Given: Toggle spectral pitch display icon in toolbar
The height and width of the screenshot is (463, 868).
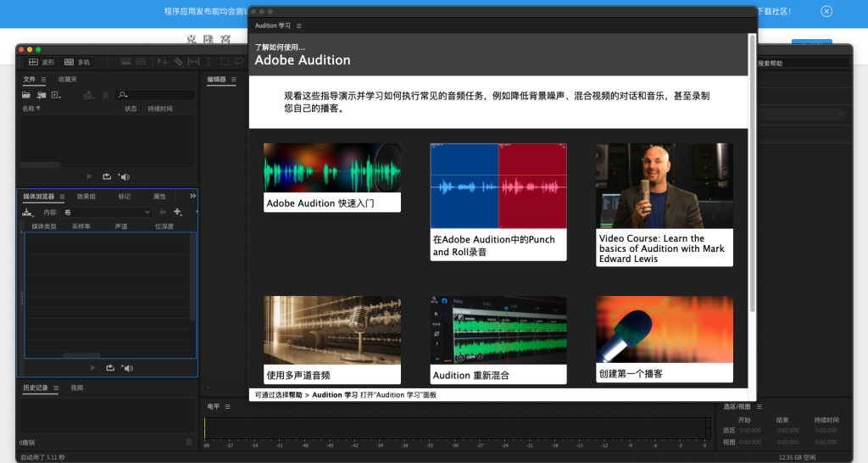Looking at the screenshot, I should (x=142, y=62).
